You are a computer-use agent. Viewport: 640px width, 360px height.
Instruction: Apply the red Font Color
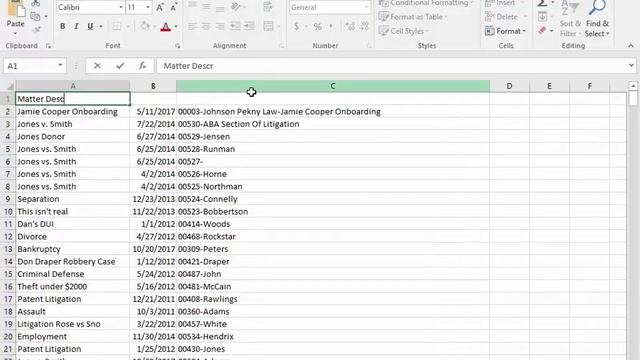[x=165, y=27]
